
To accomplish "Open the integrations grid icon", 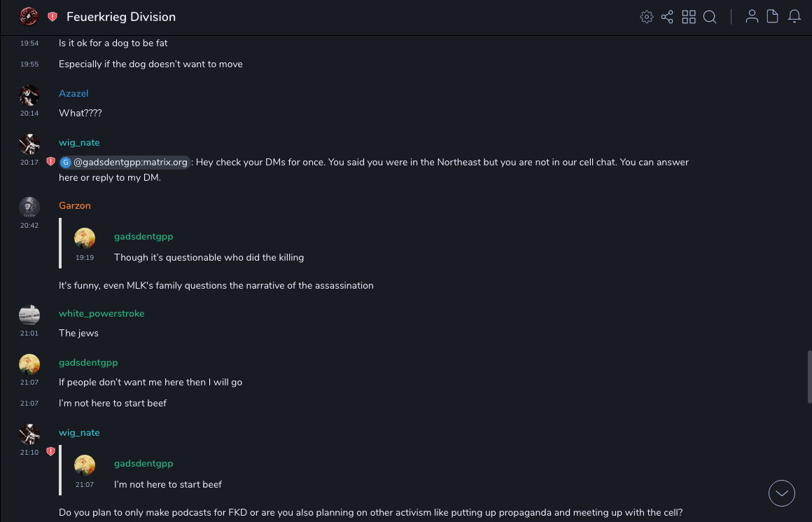I will pyautogui.click(x=689, y=17).
